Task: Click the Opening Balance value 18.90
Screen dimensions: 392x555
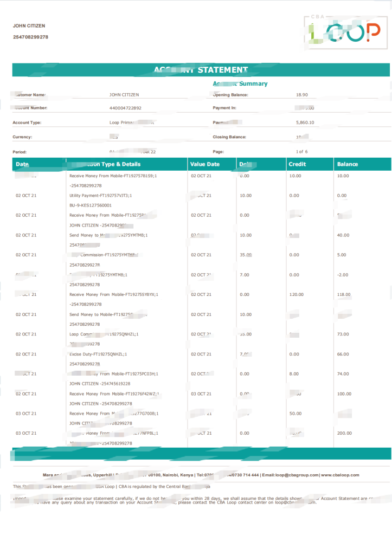Action: coord(302,95)
